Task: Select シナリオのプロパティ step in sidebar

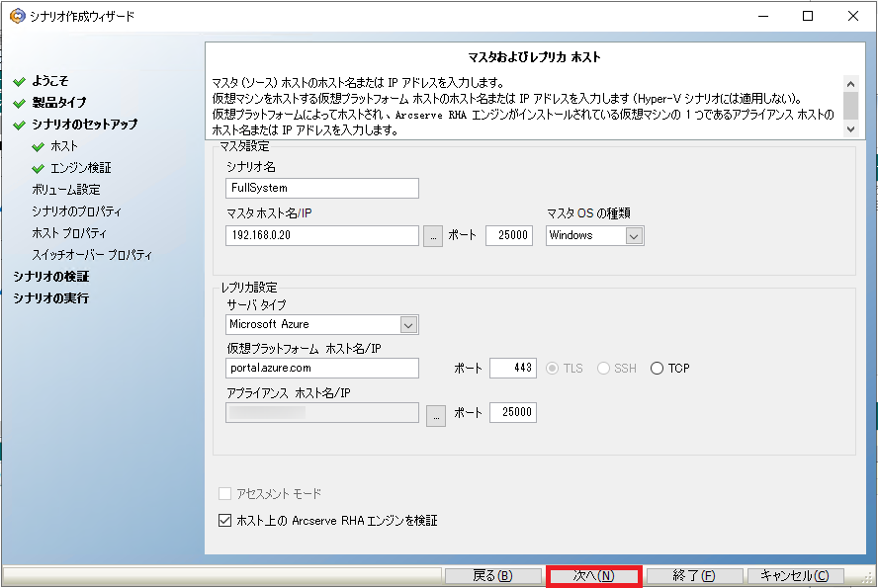Action: [x=77, y=211]
